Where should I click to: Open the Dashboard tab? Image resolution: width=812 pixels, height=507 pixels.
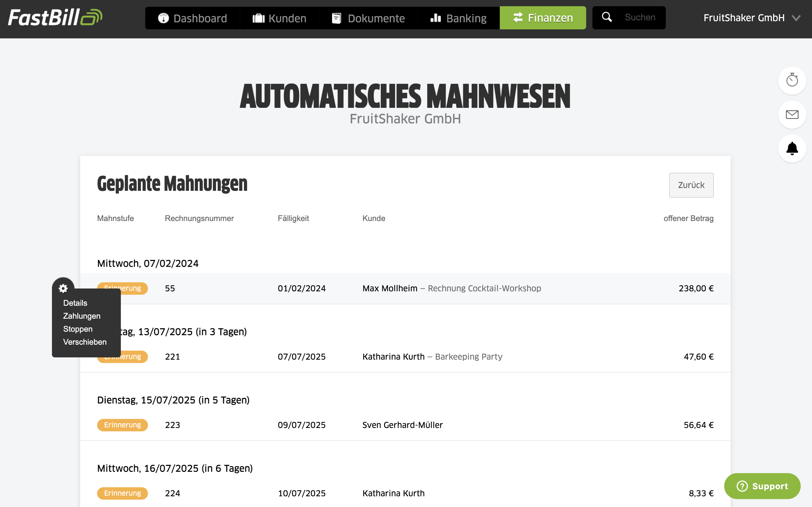pyautogui.click(x=193, y=18)
